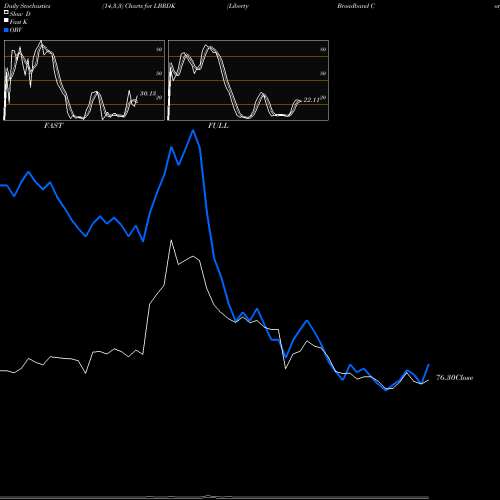Click the peak of the white close-price line
Screen dimensions: 500x500
171,241
